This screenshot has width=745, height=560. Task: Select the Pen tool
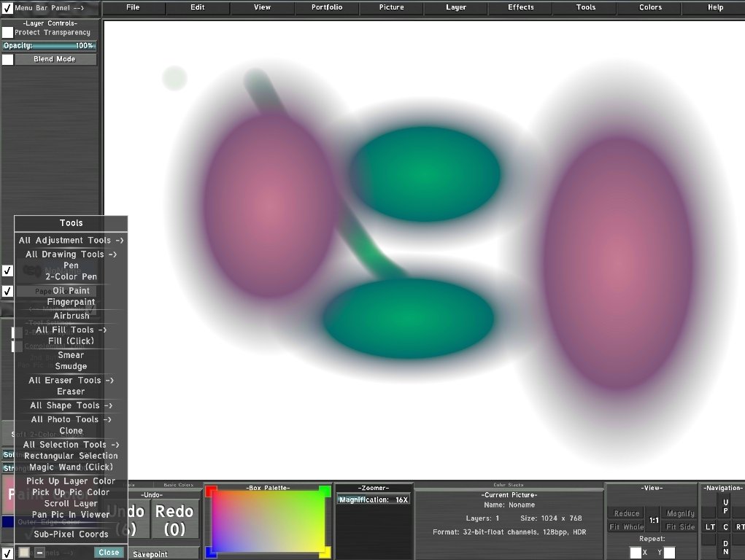click(71, 265)
